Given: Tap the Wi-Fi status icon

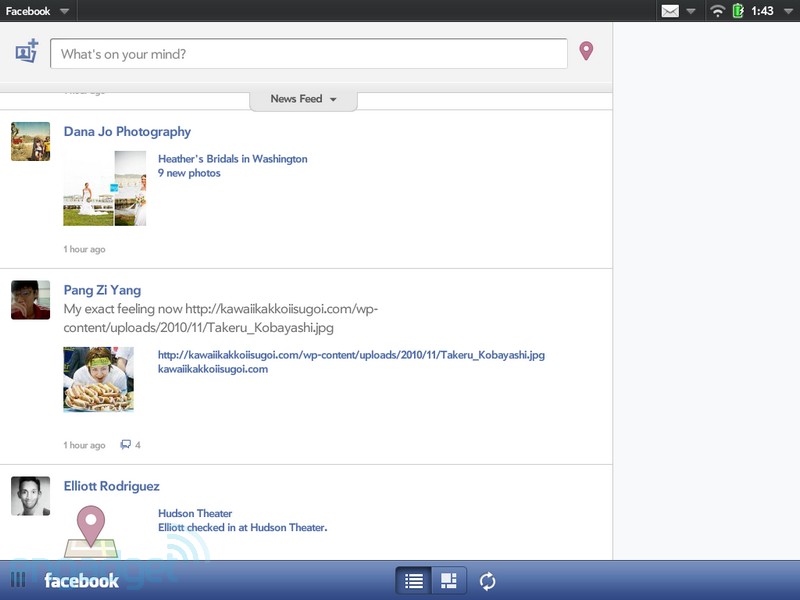Looking at the screenshot, I should [x=717, y=11].
